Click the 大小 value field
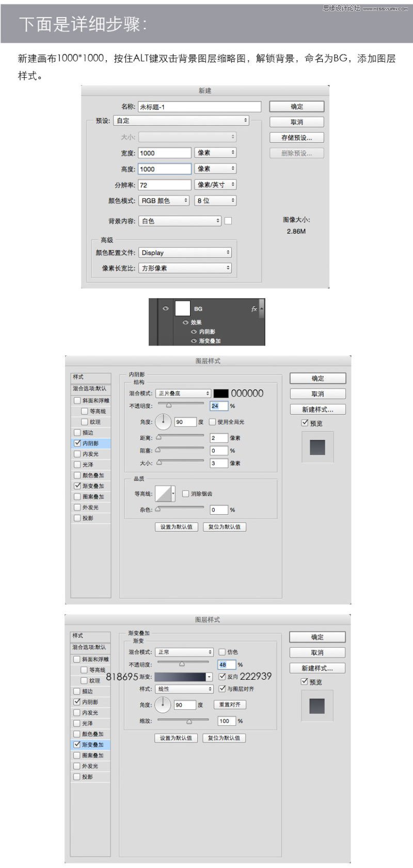Screen dimensions: 413x868 [219, 463]
